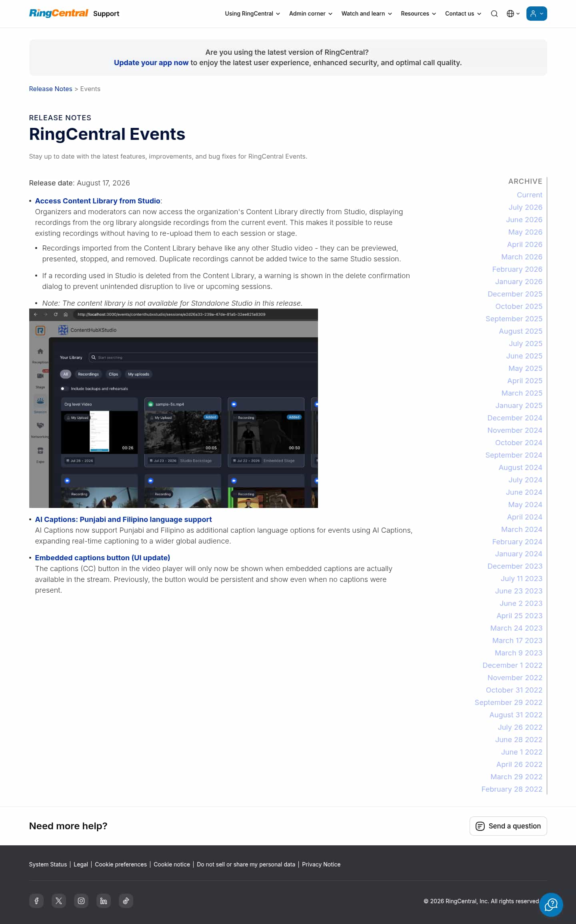Click the Support label next to logo
The height and width of the screenshot is (924, 576).
pyautogui.click(x=106, y=14)
